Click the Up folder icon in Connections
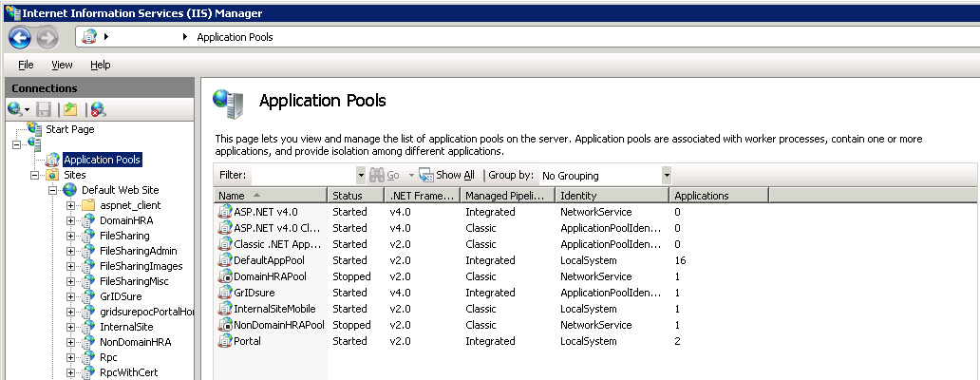The width and height of the screenshot is (980, 380). [70, 110]
